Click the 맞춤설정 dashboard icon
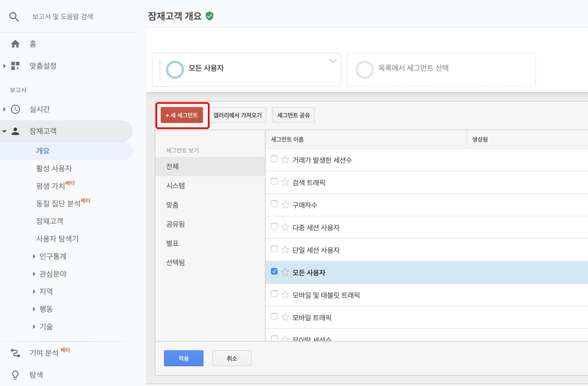 tap(15, 66)
